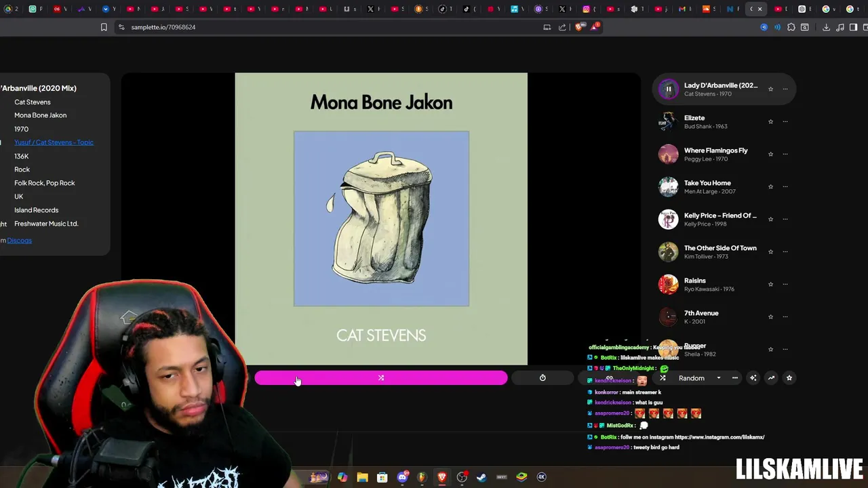Star the Kelly Price track

tap(770, 219)
